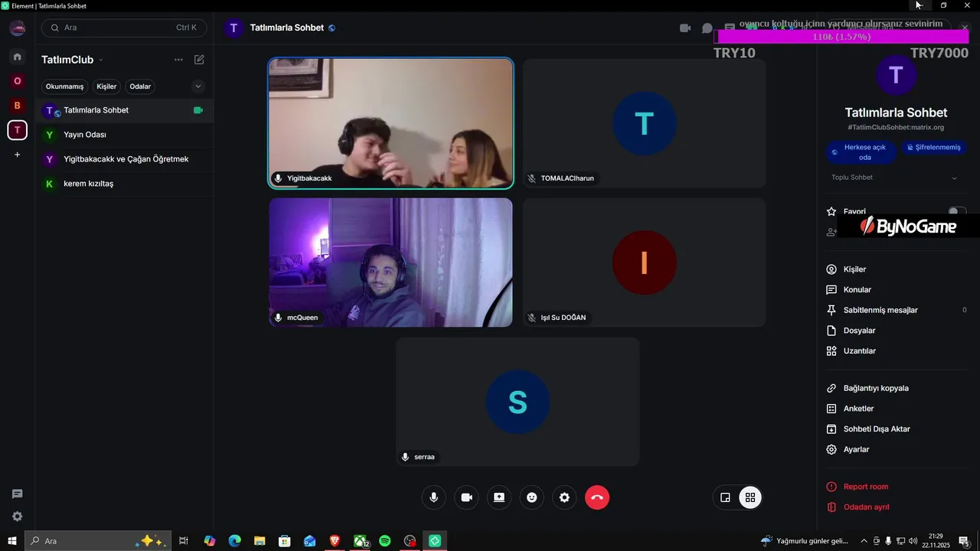The width and height of the screenshot is (980, 551).
Task: Open volume control in system tray
Action: pyautogui.click(x=913, y=541)
